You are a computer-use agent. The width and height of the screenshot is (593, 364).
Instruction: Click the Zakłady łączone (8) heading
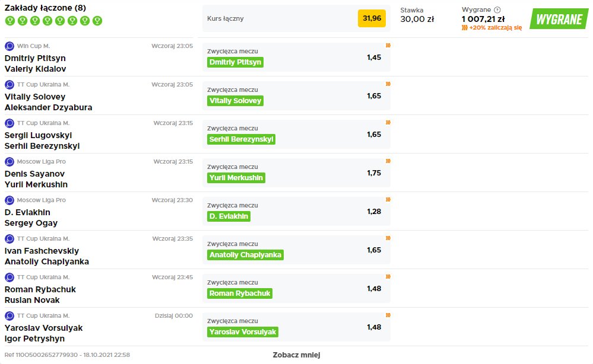click(45, 8)
